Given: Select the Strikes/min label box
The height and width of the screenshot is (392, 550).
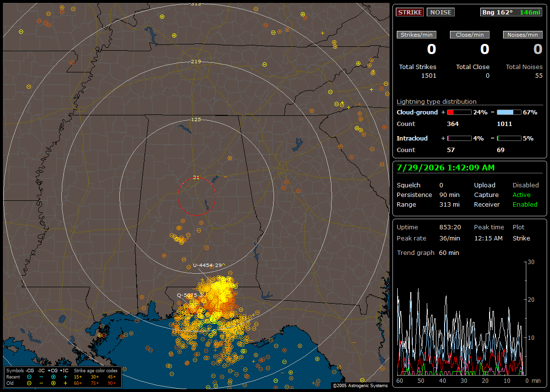Looking at the screenshot, I should [x=416, y=35].
